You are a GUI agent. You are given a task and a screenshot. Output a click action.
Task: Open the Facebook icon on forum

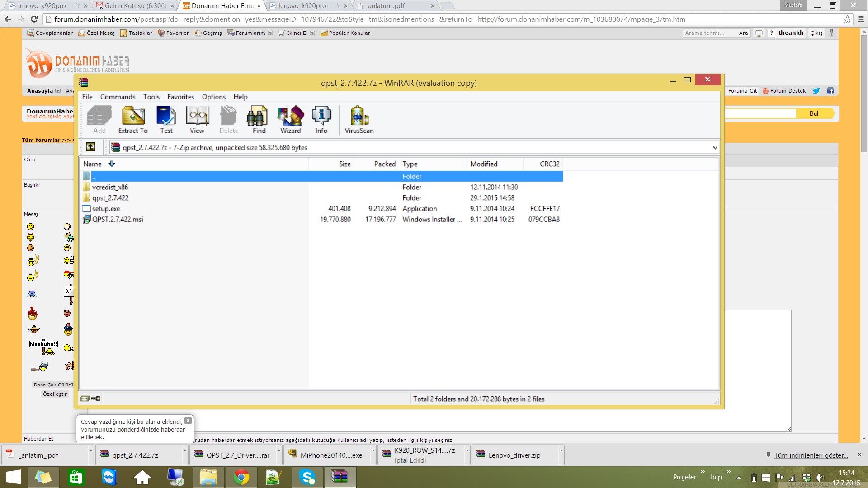(x=830, y=91)
